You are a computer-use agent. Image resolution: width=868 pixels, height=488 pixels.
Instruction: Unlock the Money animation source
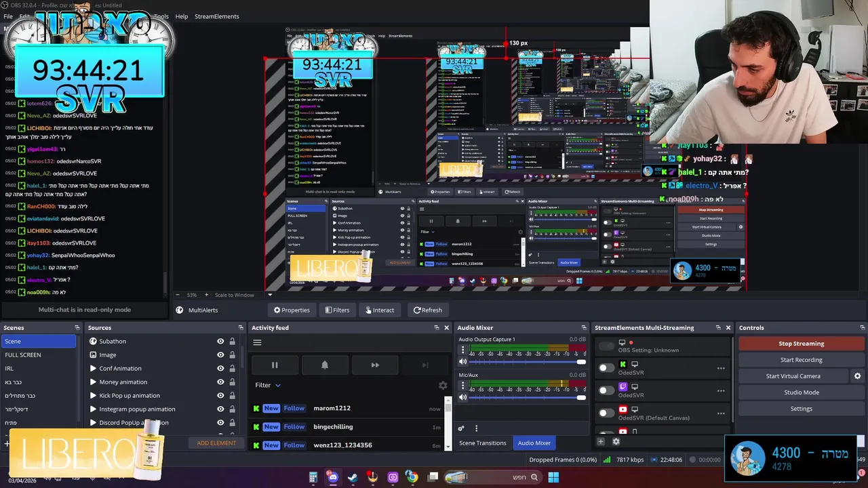click(232, 382)
